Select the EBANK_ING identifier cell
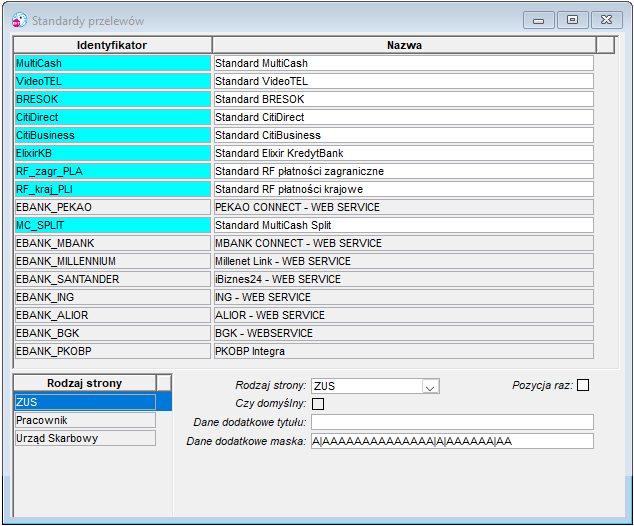The width and height of the screenshot is (634, 526). tap(113, 297)
